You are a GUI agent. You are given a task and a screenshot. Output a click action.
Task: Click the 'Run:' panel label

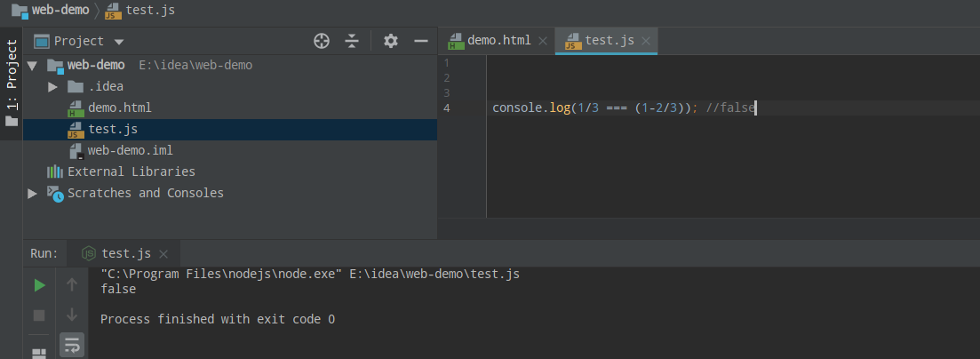[44, 253]
